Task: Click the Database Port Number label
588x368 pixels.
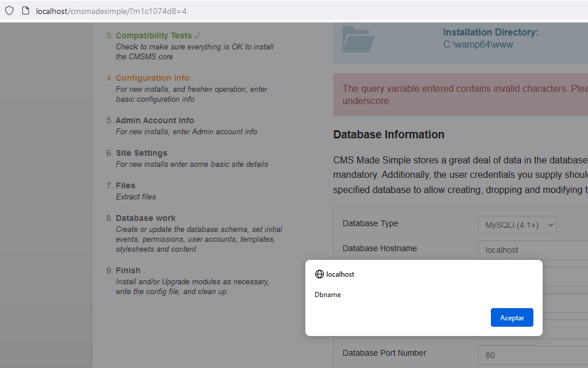Action: pyautogui.click(x=384, y=353)
